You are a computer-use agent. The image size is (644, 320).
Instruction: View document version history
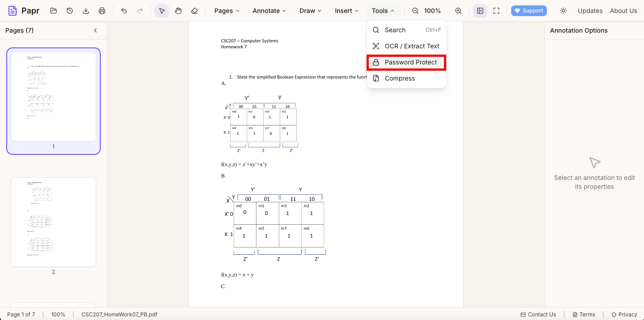tap(69, 10)
